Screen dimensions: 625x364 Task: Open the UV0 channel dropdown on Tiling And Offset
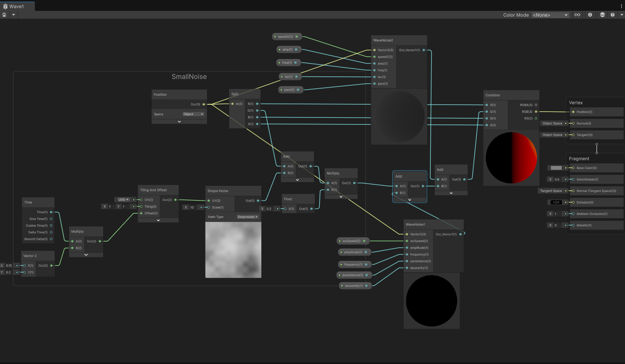123,199
